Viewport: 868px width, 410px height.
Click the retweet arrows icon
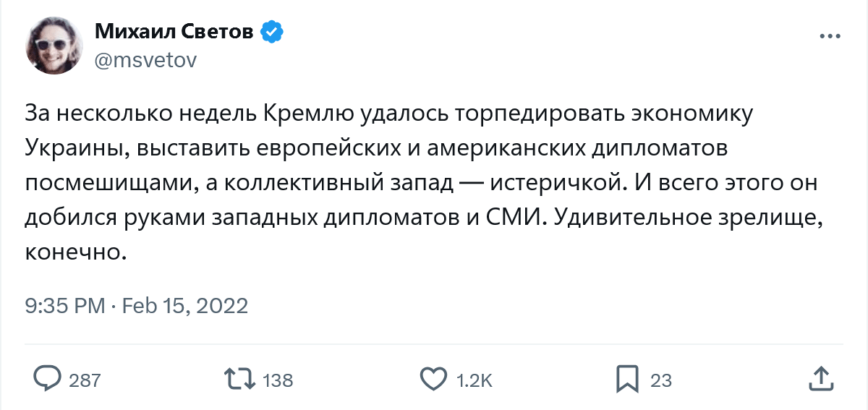point(238,379)
